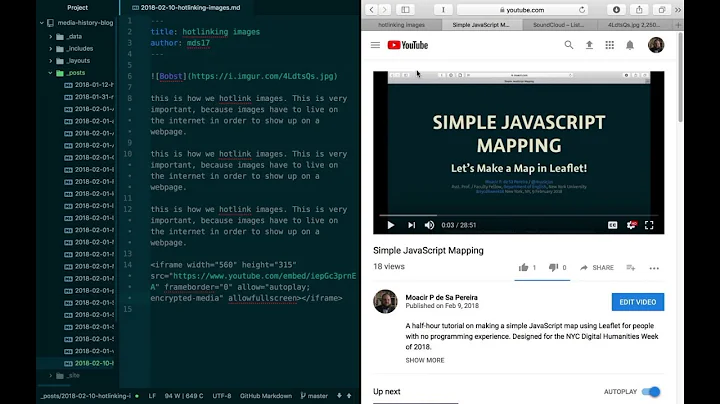Viewport: 720px width, 404px height.
Task: Collapse the media-history-blog project root
Action: pyautogui.click(x=42, y=22)
